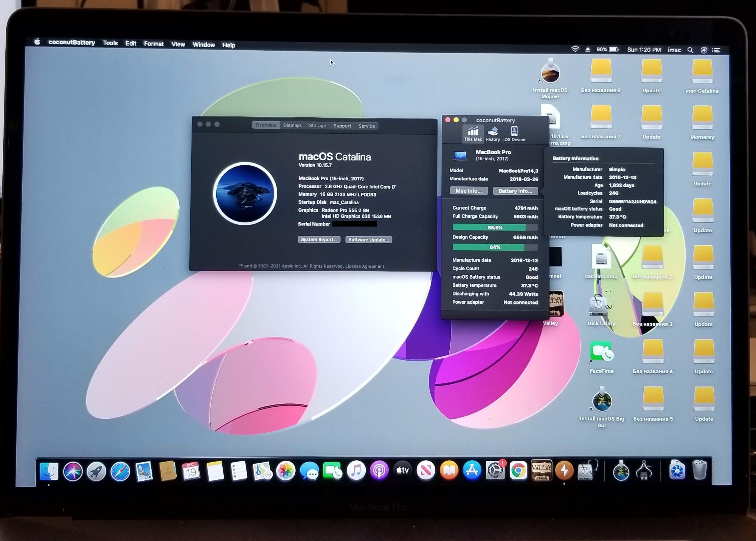Click the Battery Info... button
The width and height of the screenshot is (756, 541).
pyautogui.click(x=515, y=191)
